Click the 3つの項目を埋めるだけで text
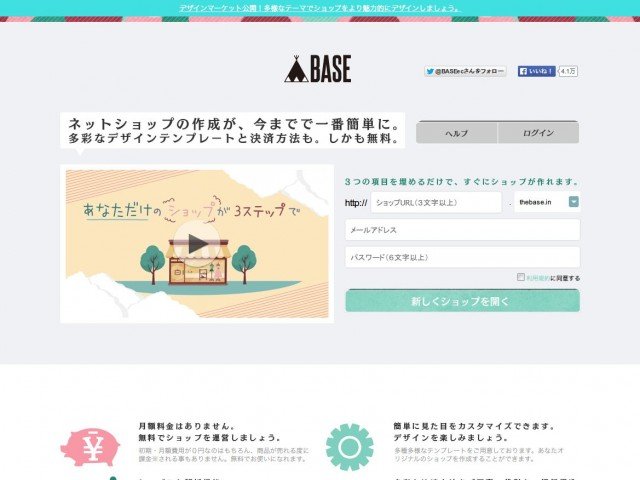Viewport: 640px width, 480px height. [x=461, y=182]
